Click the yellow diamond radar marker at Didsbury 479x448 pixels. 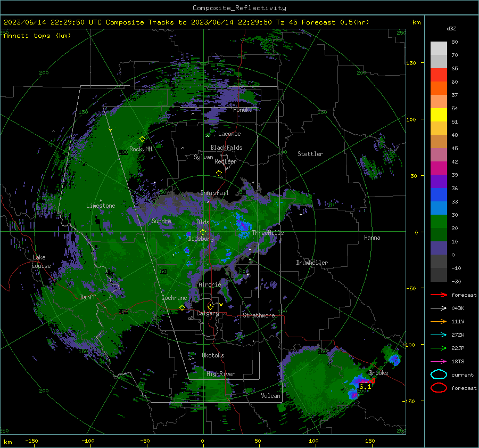coord(203,232)
